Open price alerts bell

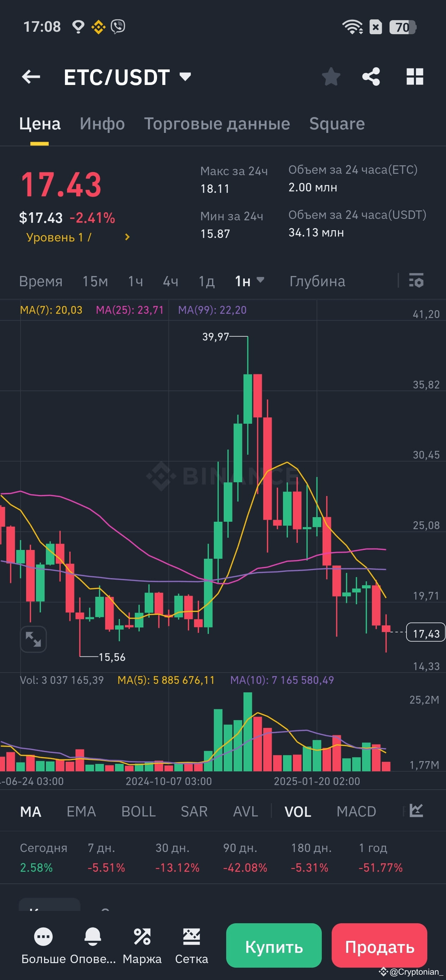click(x=92, y=947)
